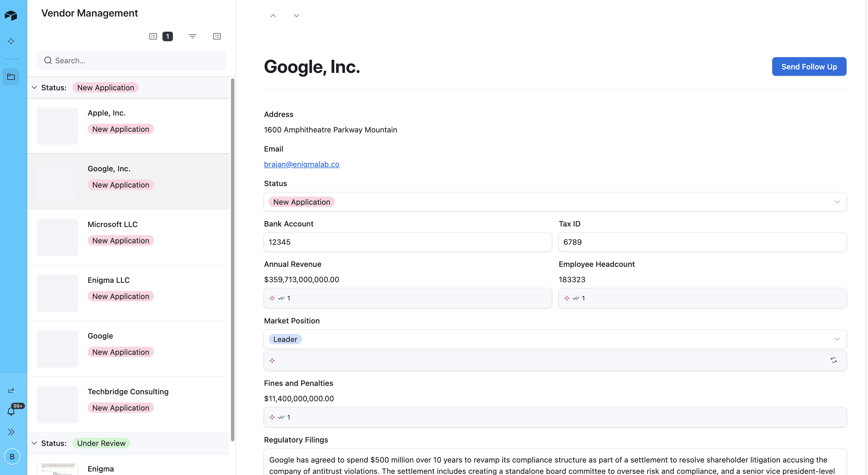The image size is (868, 475).
Task: Click the Send Follow Up button
Action: pyautogui.click(x=809, y=67)
